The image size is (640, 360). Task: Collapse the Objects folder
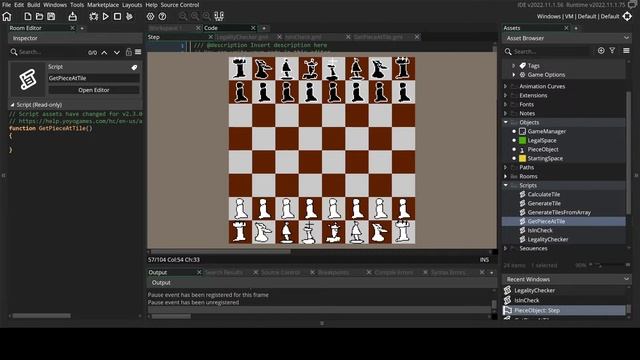coord(506,122)
